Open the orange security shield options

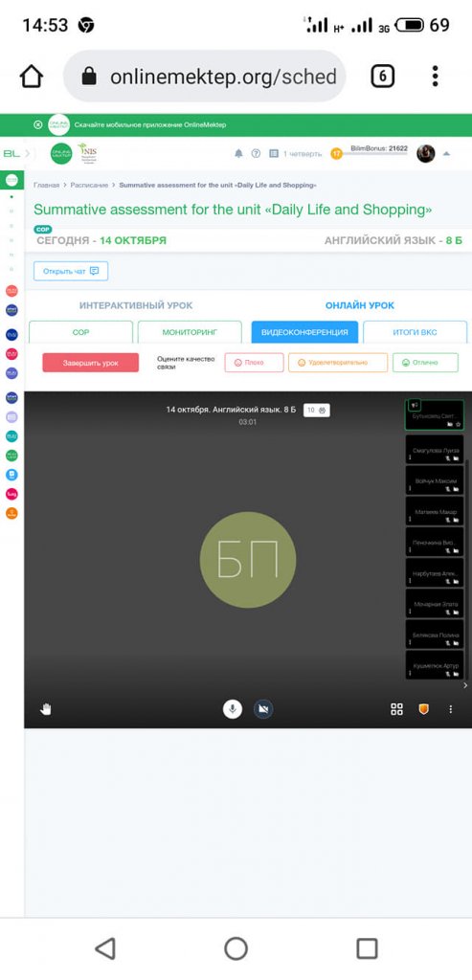(424, 709)
